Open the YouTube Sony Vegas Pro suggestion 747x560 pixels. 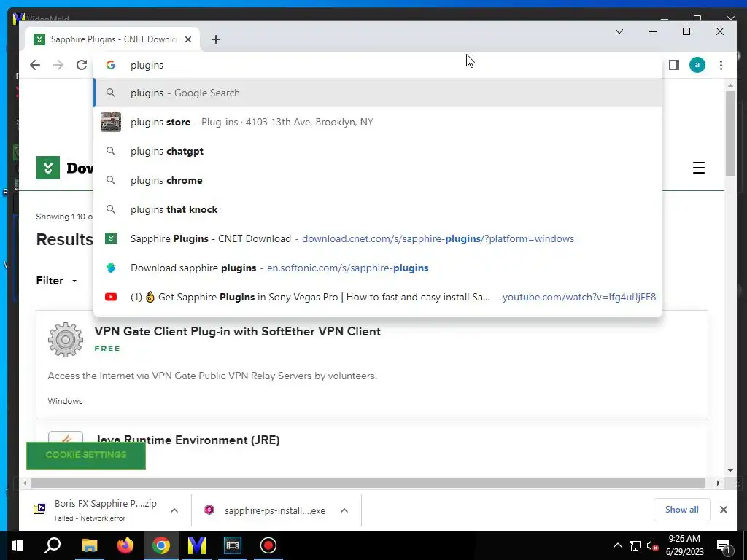click(378, 297)
